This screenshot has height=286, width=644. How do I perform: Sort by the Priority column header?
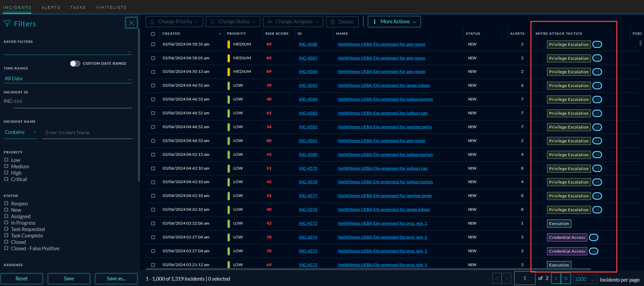(236, 34)
